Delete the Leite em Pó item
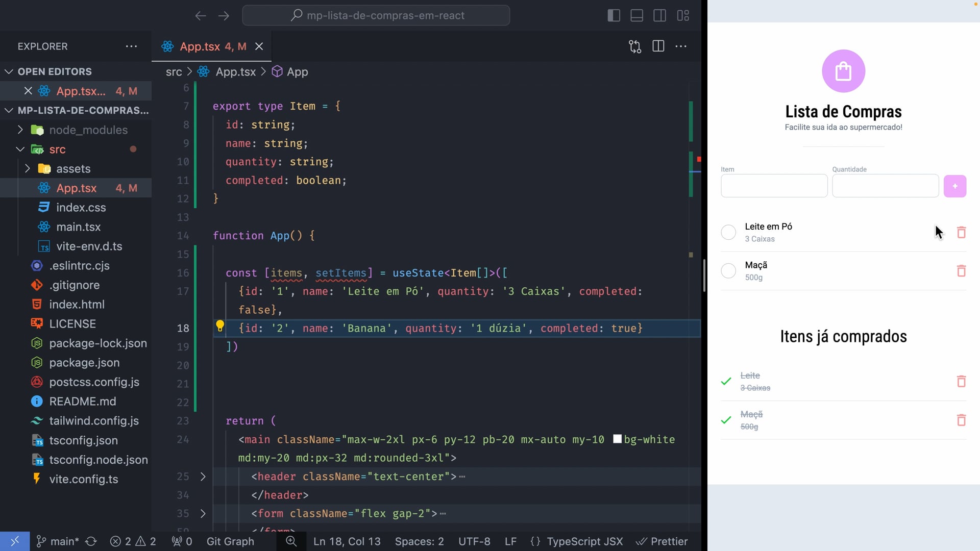 pyautogui.click(x=961, y=232)
